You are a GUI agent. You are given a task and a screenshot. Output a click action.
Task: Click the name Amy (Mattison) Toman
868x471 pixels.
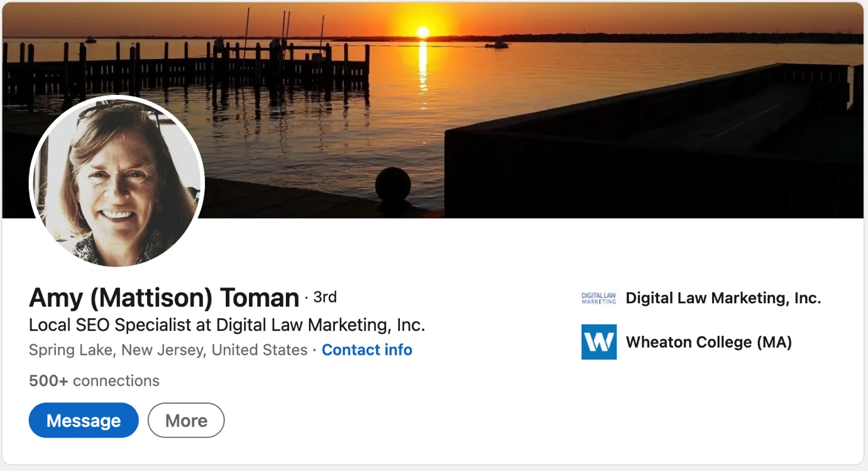pos(164,297)
